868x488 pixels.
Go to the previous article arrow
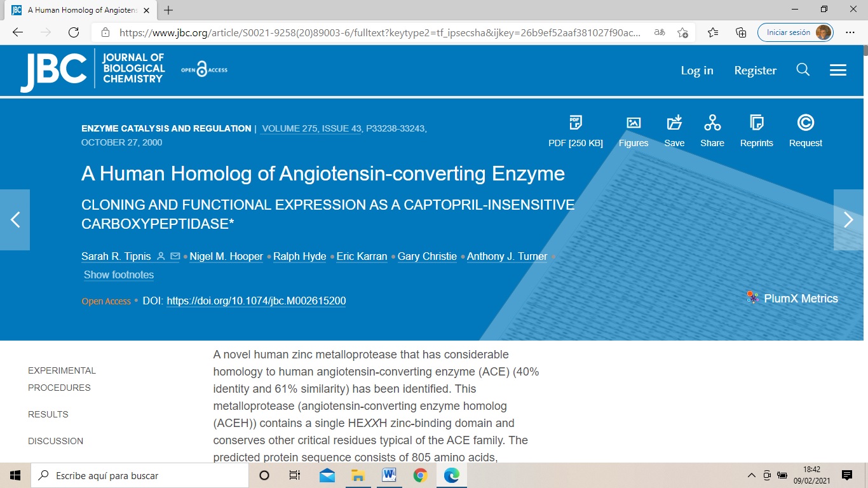click(15, 220)
